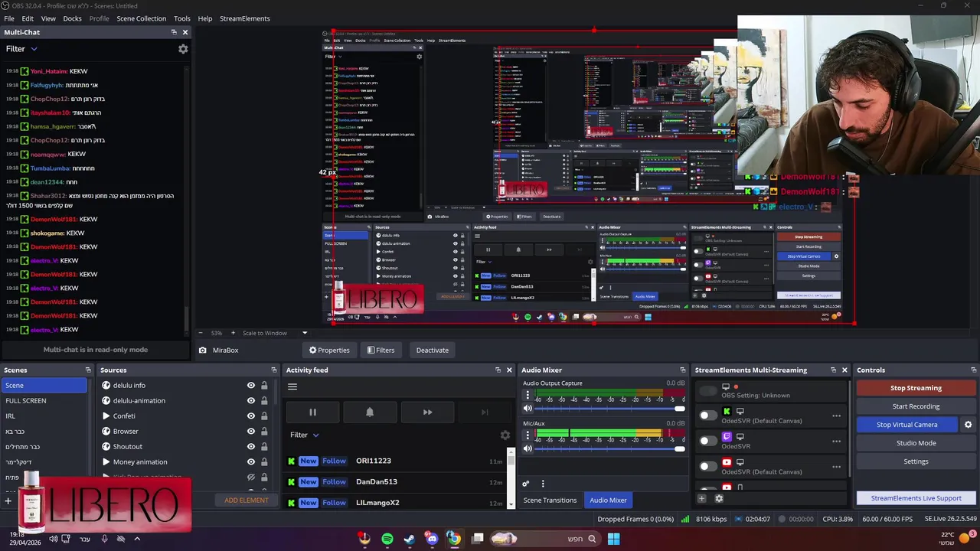The height and width of the screenshot is (551, 980).
Task: Open the File menu
Action: point(9,18)
